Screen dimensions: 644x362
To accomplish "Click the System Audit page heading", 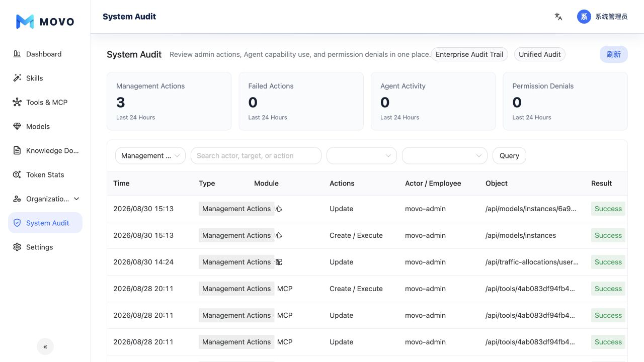I will 134,54.
